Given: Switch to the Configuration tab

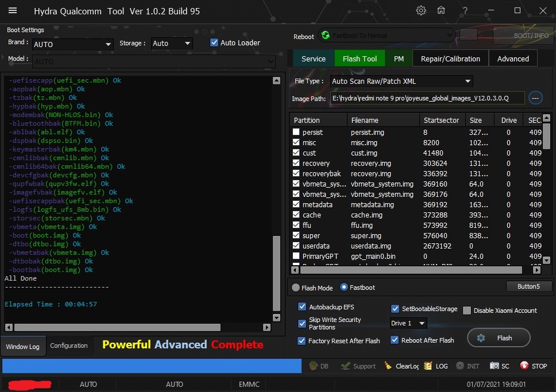Looking at the screenshot, I should [69, 346].
